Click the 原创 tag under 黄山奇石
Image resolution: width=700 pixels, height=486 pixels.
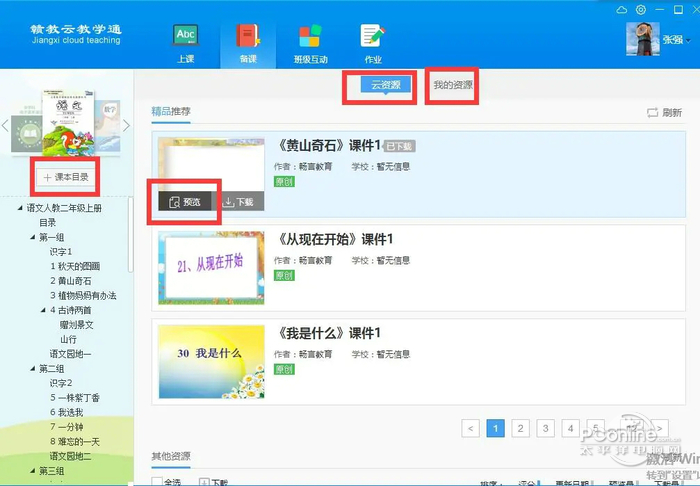(284, 182)
